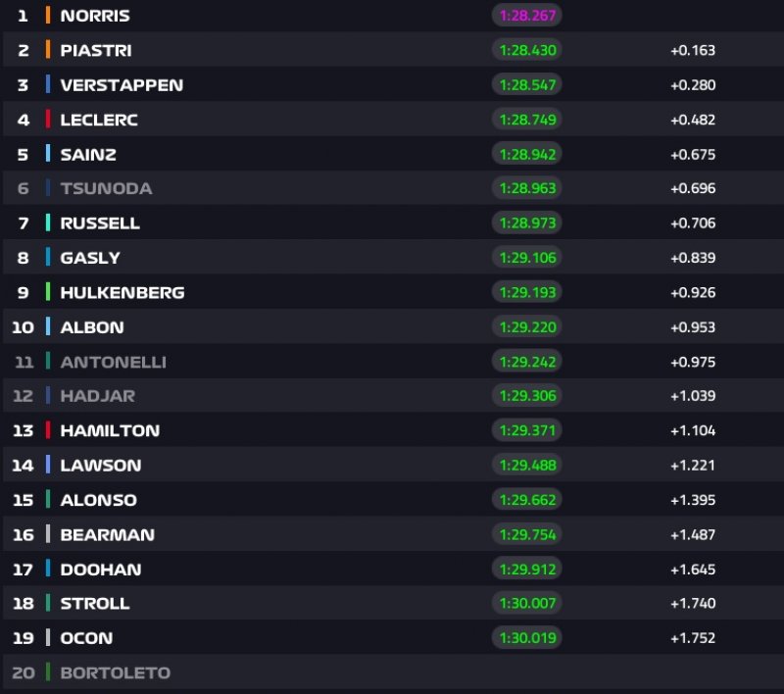
Task: Click Norris's purple 1:28.267 lap time
Action: click(x=527, y=16)
